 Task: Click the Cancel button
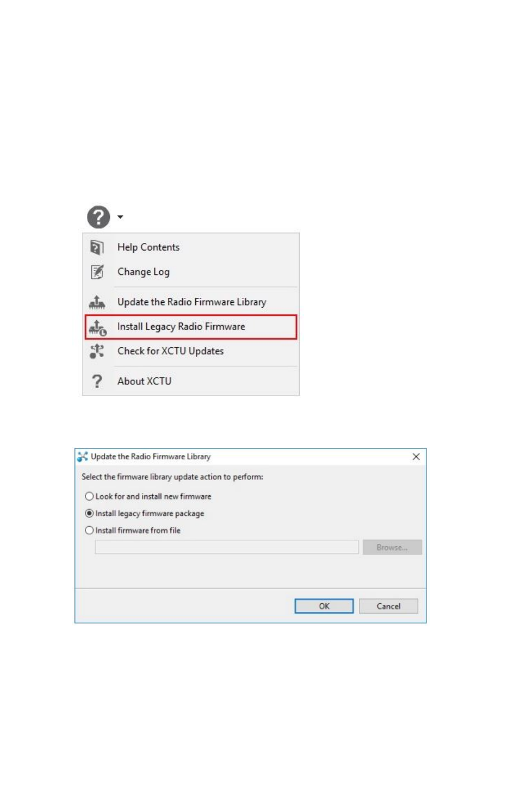[388, 606]
